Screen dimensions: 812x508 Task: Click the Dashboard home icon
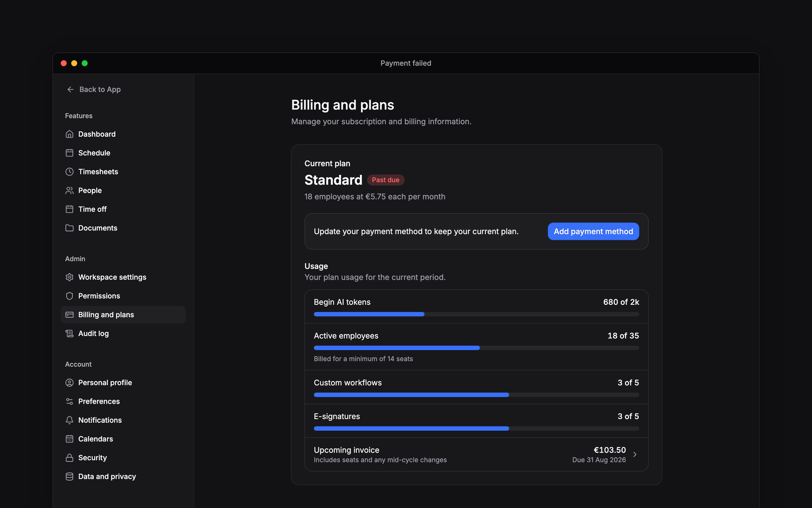[x=70, y=134]
